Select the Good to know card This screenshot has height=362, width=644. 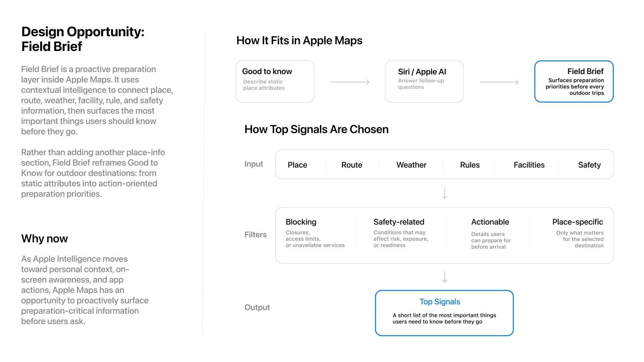pos(275,81)
